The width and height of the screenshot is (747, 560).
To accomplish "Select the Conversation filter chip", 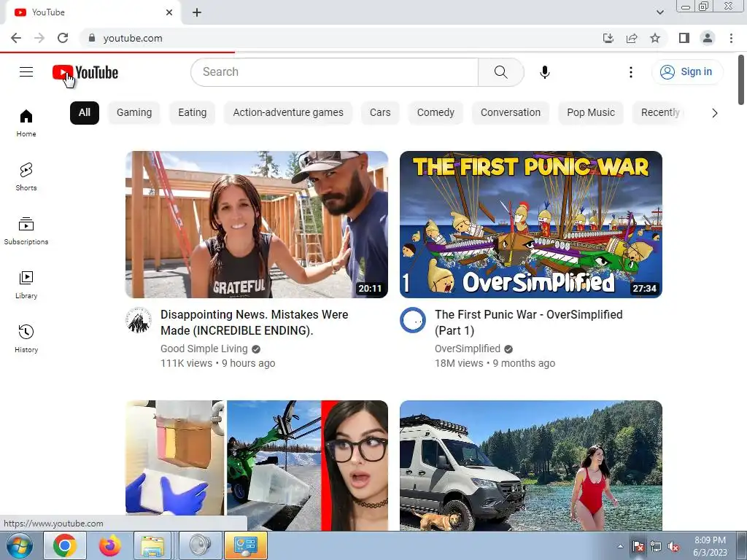I will pyautogui.click(x=511, y=113).
